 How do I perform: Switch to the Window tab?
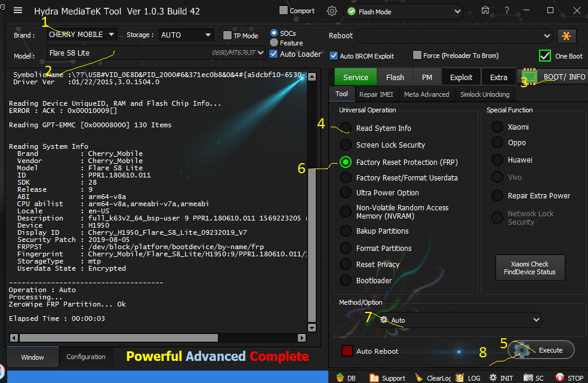pyautogui.click(x=33, y=357)
